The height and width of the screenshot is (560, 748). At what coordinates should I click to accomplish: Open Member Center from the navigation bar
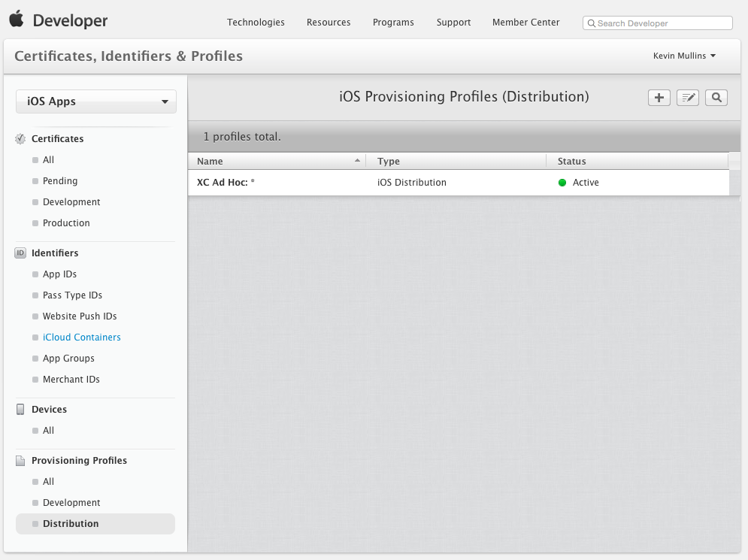525,23
